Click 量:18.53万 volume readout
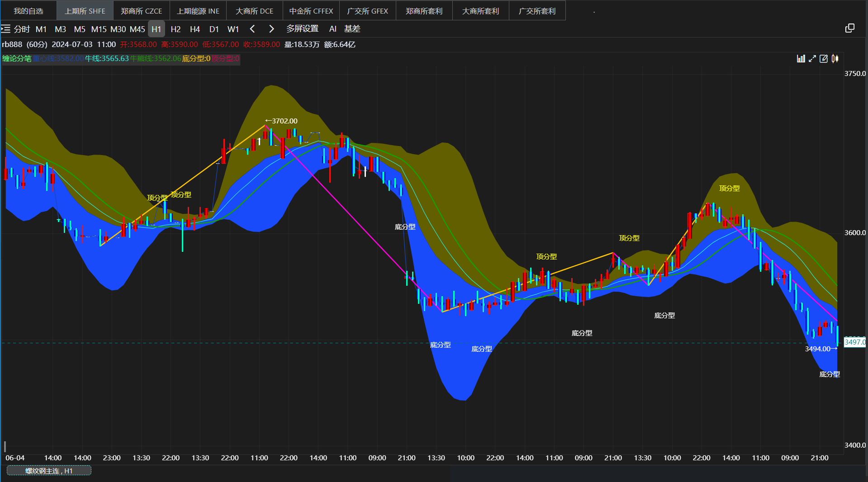 pos(302,44)
